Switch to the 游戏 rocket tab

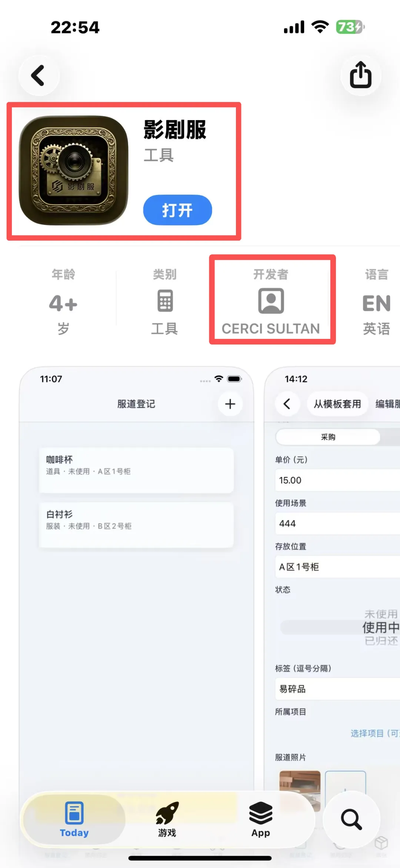(x=167, y=820)
